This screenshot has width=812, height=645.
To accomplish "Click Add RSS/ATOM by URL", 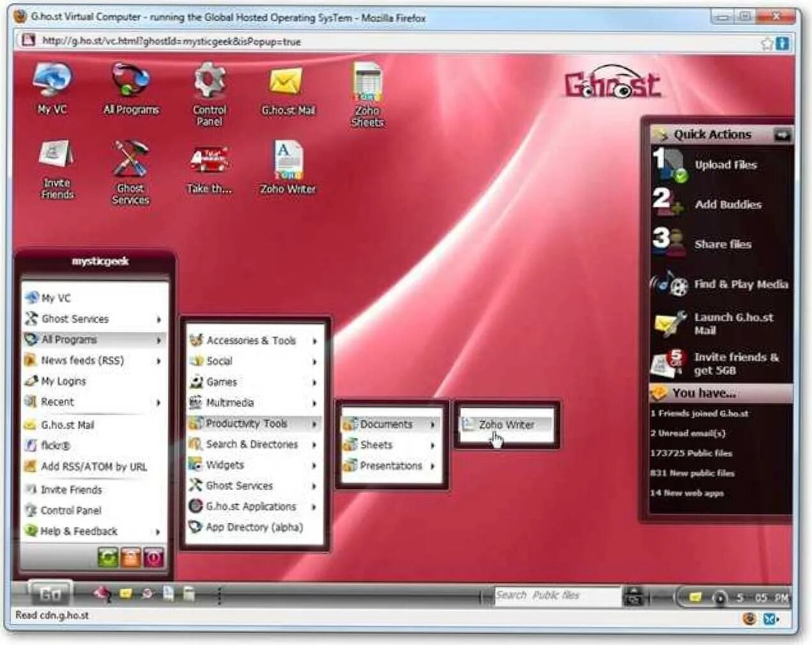I will tap(95, 467).
